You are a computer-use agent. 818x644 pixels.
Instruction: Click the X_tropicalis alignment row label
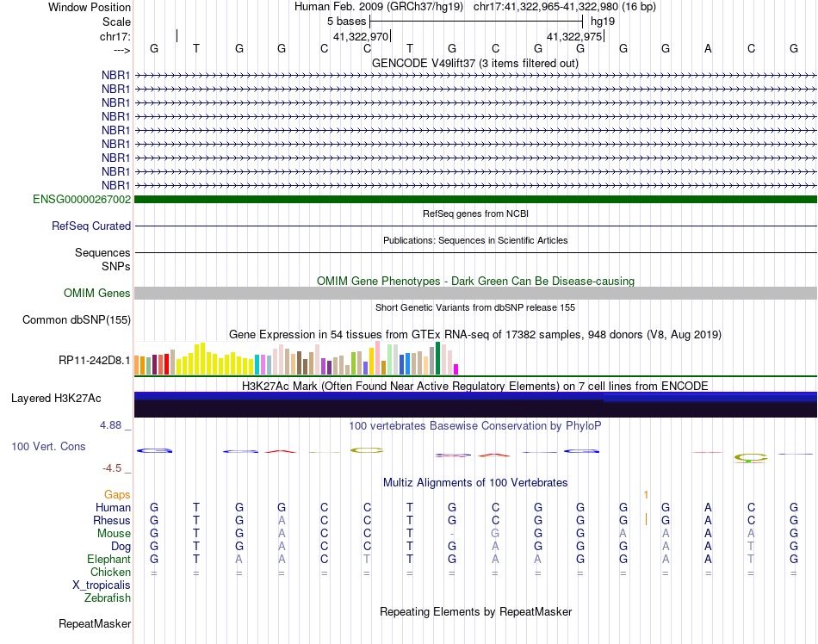(102, 585)
